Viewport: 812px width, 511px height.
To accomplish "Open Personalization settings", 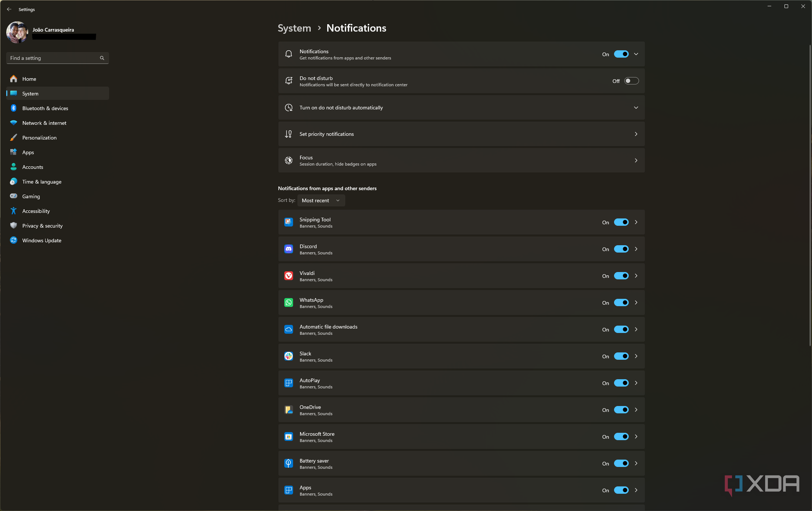I will [58, 138].
